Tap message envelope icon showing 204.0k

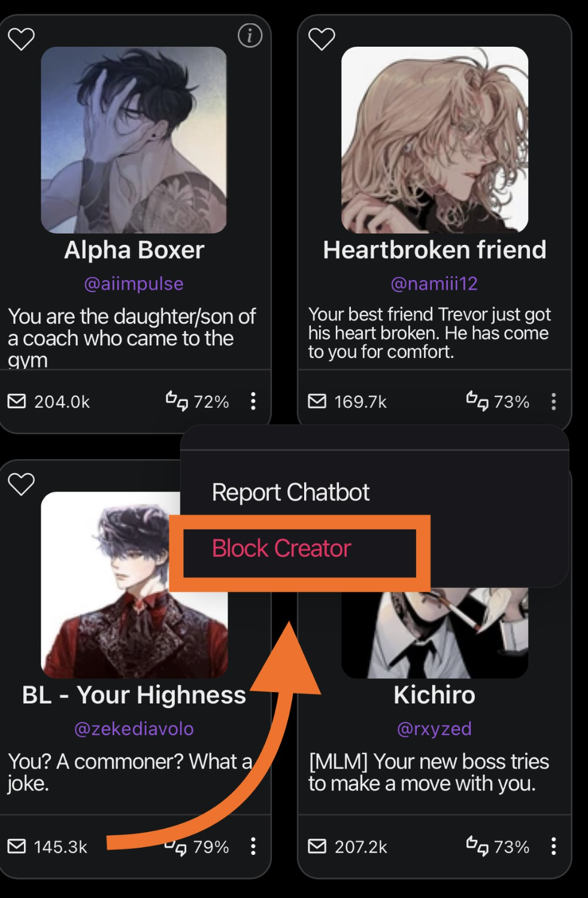[x=17, y=401]
